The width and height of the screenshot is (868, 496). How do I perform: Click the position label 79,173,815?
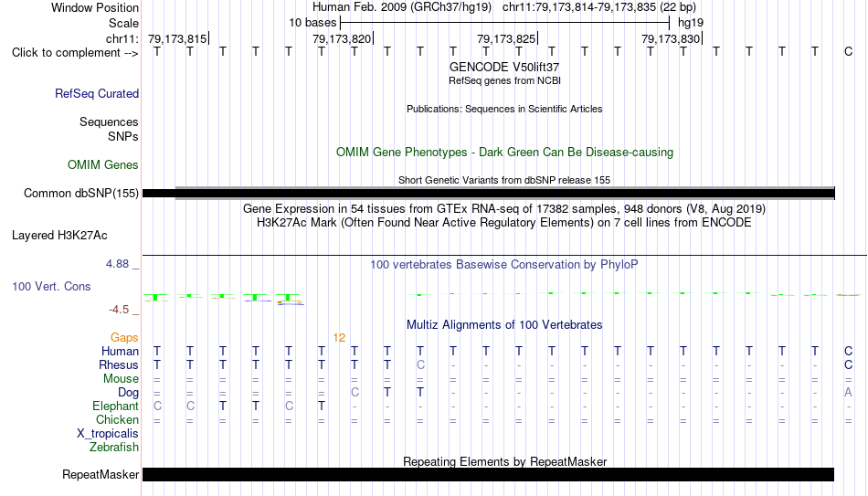pyautogui.click(x=177, y=38)
